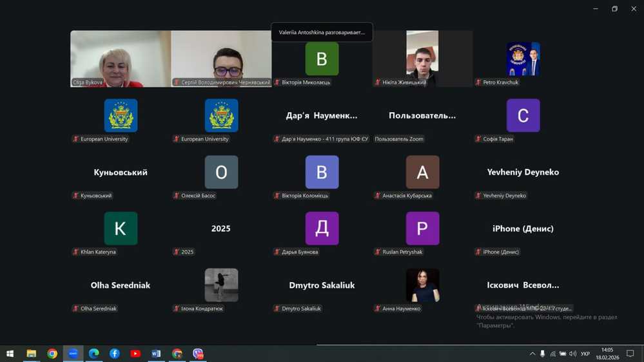This screenshot has height=362, width=644.
Task: Click the muted mic icon beside Khlan Kateryna
Action: click(x=75, y=252)
